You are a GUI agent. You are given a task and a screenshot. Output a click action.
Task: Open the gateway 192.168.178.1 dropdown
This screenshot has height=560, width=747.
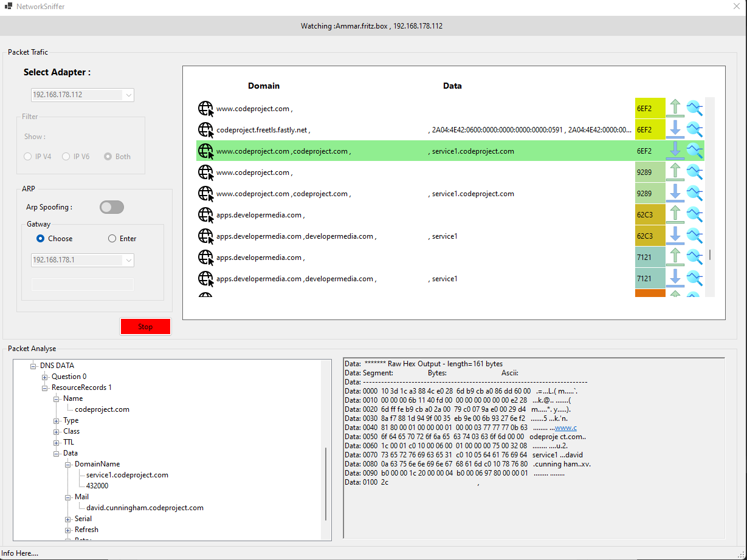(83, 260)
